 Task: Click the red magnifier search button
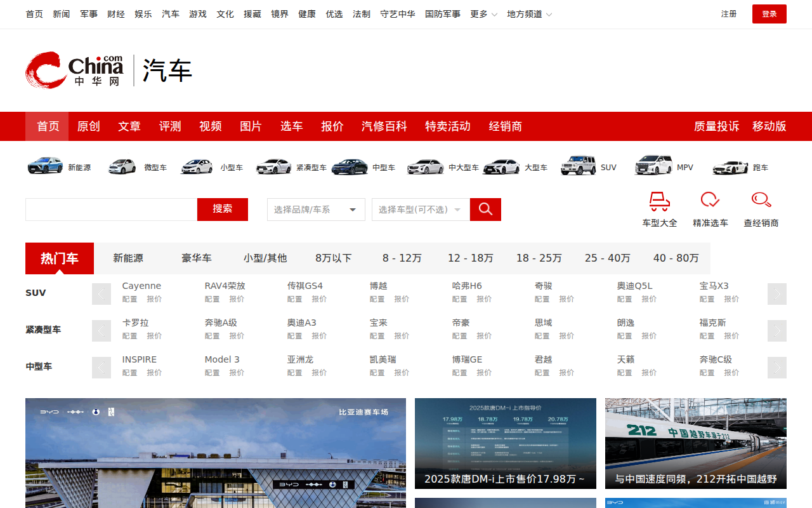[485, 210]
